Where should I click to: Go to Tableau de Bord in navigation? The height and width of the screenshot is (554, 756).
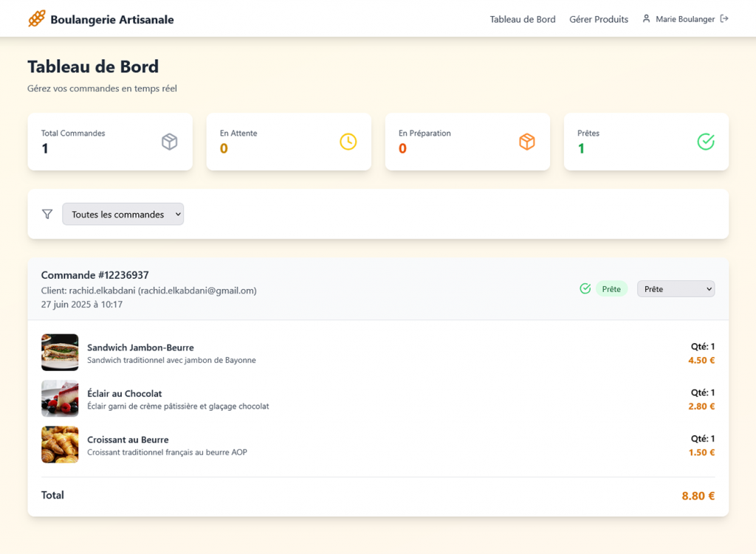pyautogui.click(x=523, y=19)
